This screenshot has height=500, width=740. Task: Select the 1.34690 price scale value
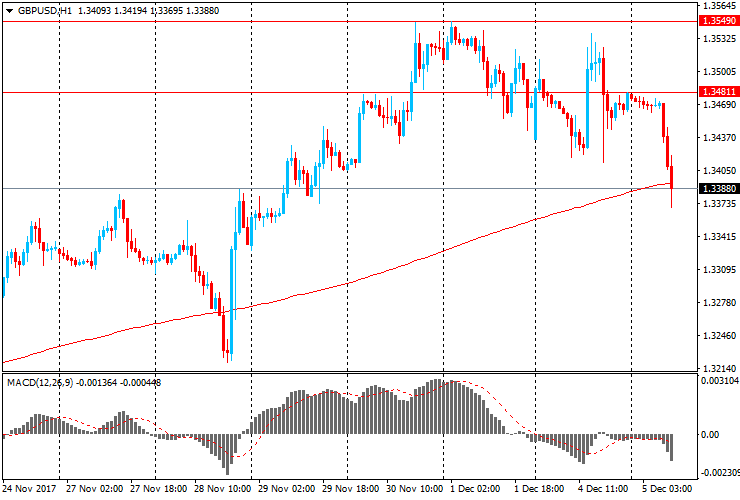[719, 104]
